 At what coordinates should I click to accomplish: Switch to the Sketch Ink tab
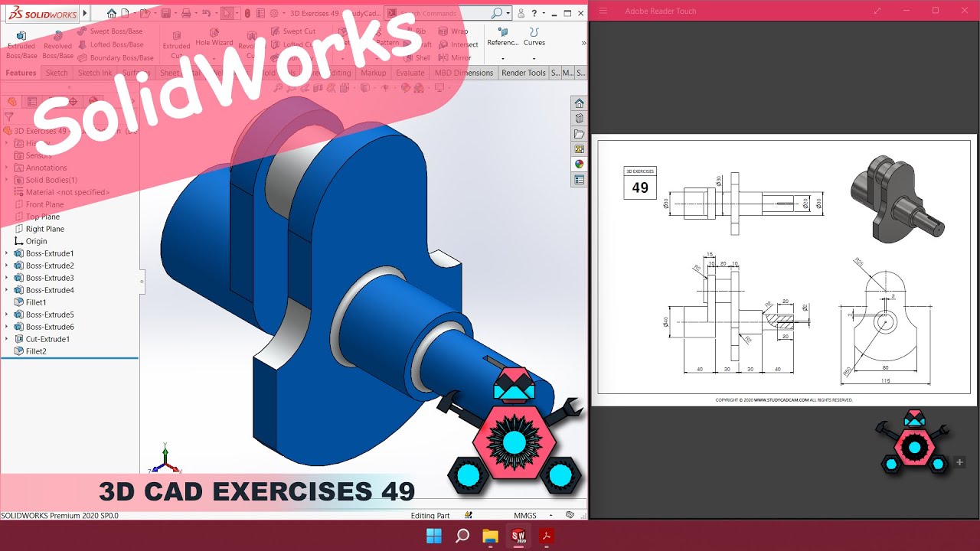pos(95,73)
